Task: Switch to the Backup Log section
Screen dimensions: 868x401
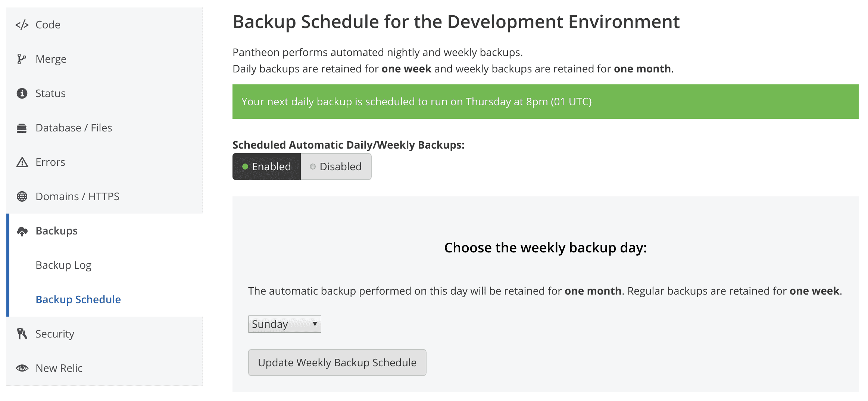Action: [x=63, y=265]
